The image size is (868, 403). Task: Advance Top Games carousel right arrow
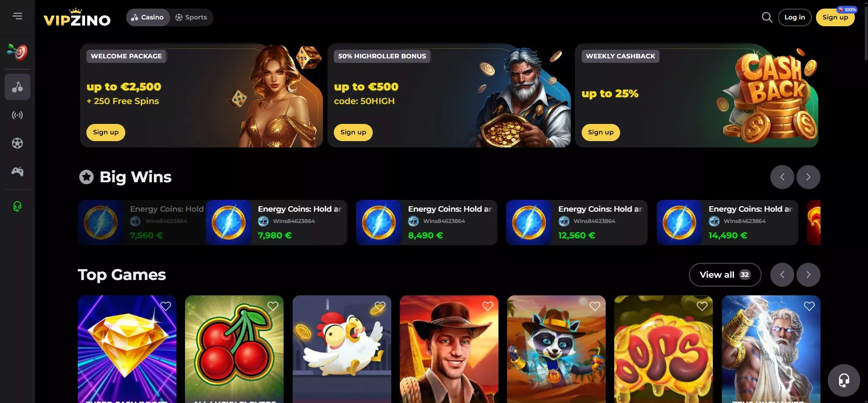click(x=808, y=275)
